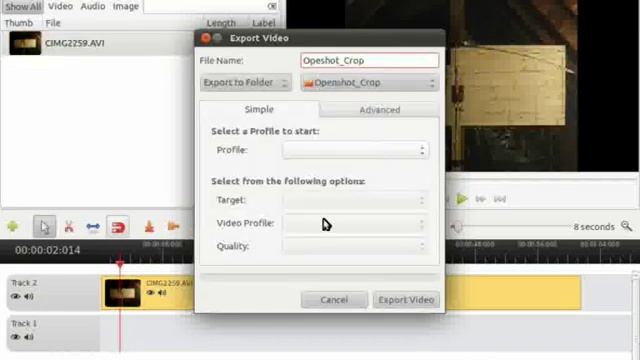Open the Video Profile dropdown
Screen dimensions: 640x360
[x=355, y=223]
